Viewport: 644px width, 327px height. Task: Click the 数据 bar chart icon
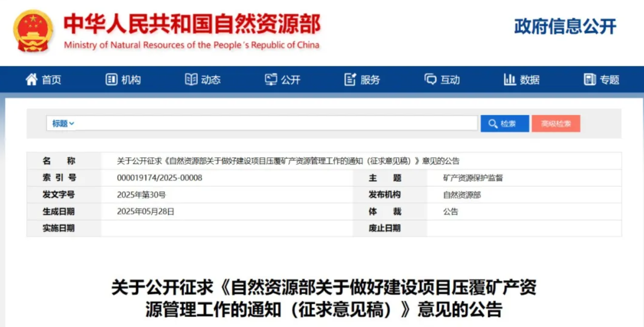(509, 79)
